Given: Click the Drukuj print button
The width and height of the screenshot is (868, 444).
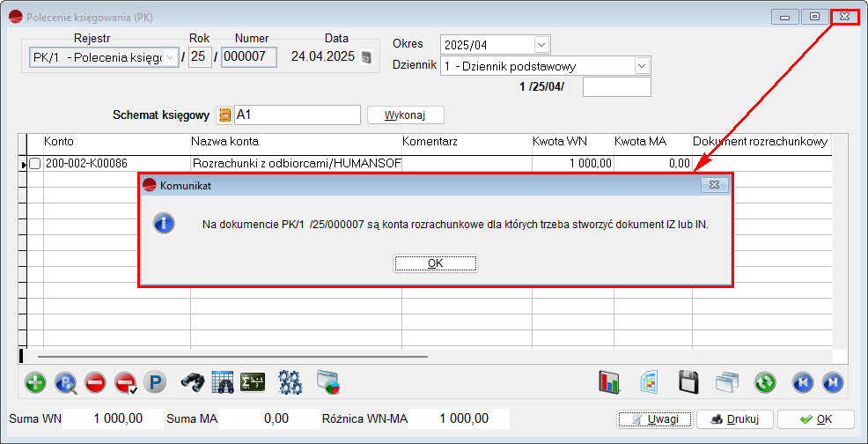Looking at the screenshot, I should pyautogui.click(x=728, y=419).
